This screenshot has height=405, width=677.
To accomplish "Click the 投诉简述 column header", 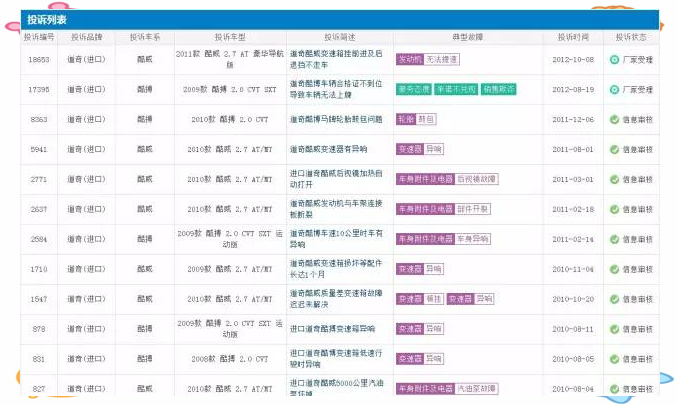I will (x=340, y=37).
